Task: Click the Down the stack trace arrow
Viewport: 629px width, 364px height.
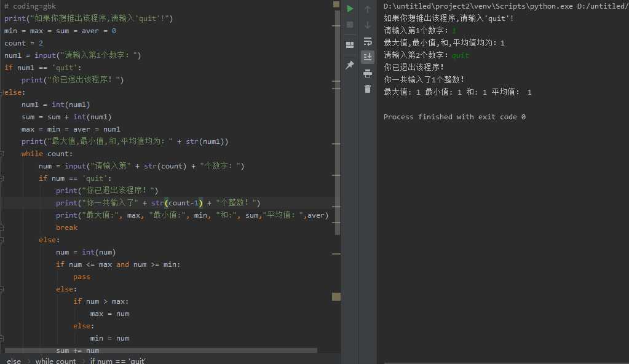Action: 368,25
